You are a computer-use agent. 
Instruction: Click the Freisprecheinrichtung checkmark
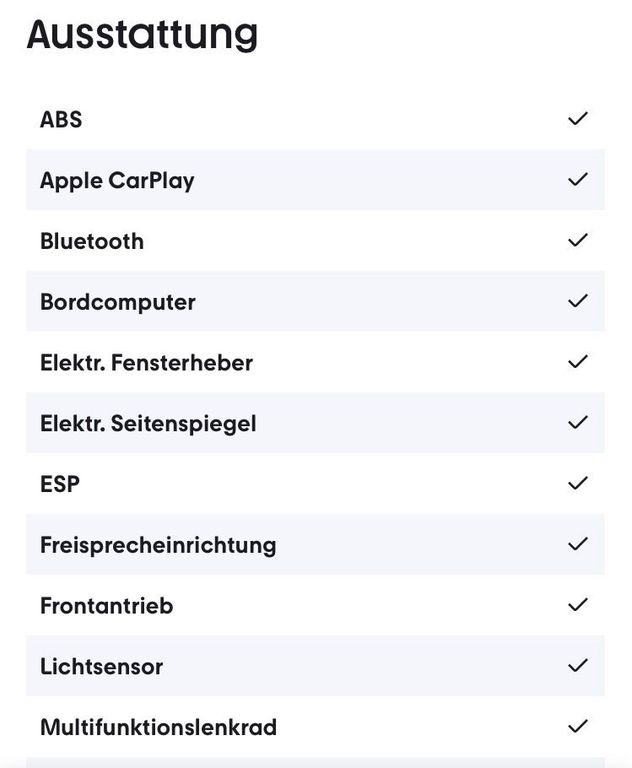point(577,545)
